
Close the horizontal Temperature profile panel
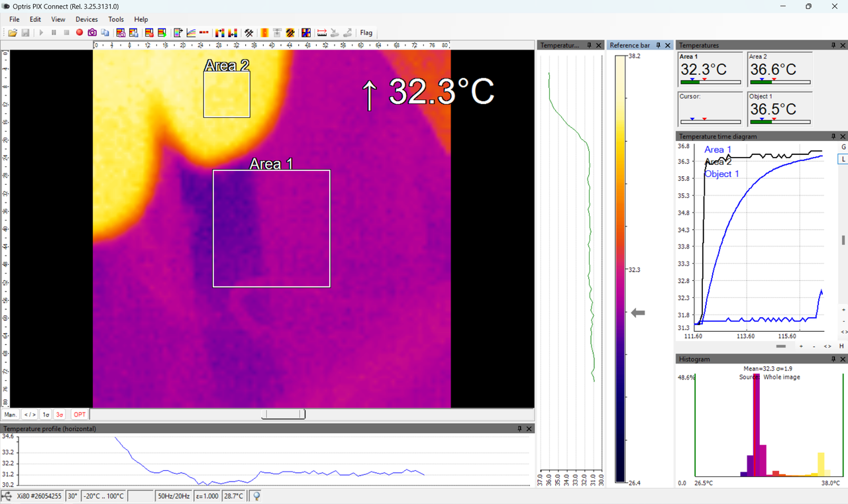(529, 428)
